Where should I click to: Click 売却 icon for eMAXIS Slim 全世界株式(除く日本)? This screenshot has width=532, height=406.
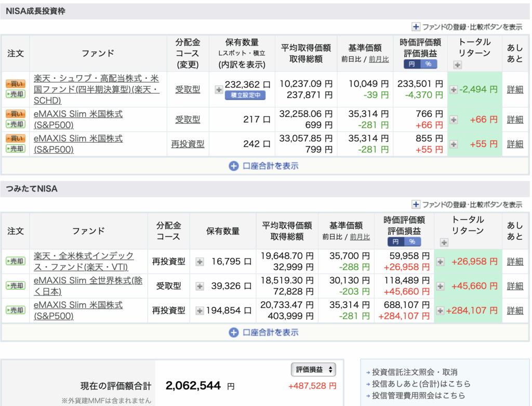(15, 286)
